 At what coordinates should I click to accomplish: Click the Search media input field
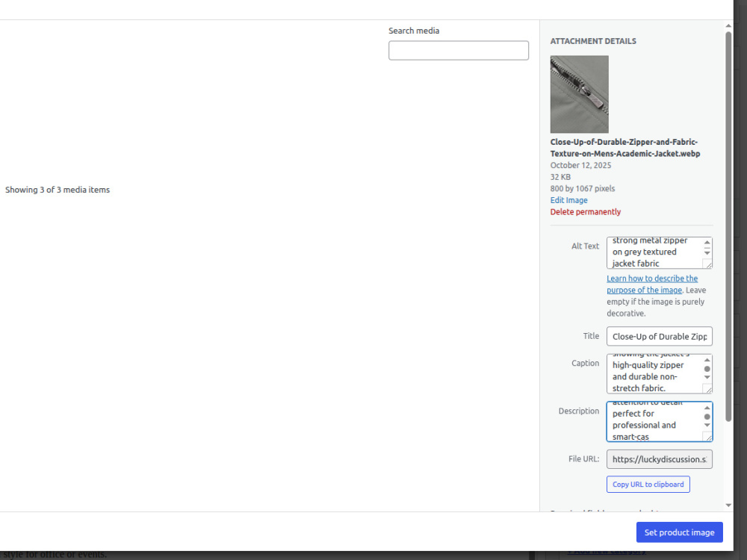[459, 51]
